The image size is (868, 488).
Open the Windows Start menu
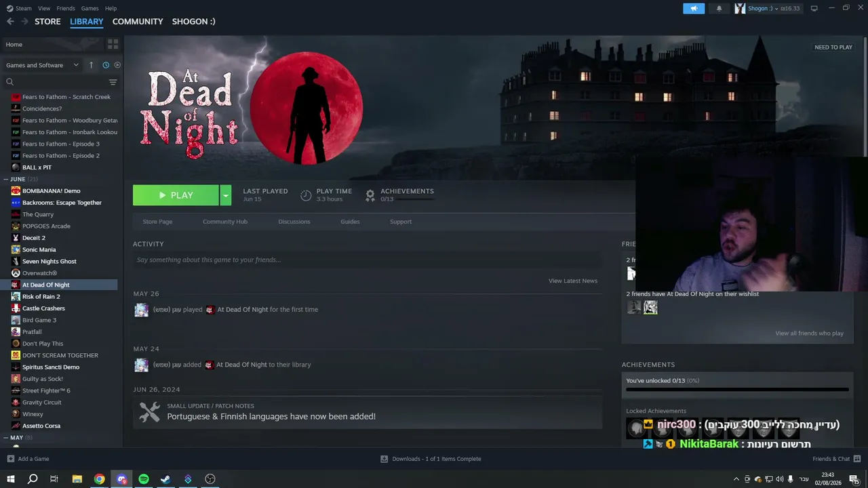coord(11,479)
